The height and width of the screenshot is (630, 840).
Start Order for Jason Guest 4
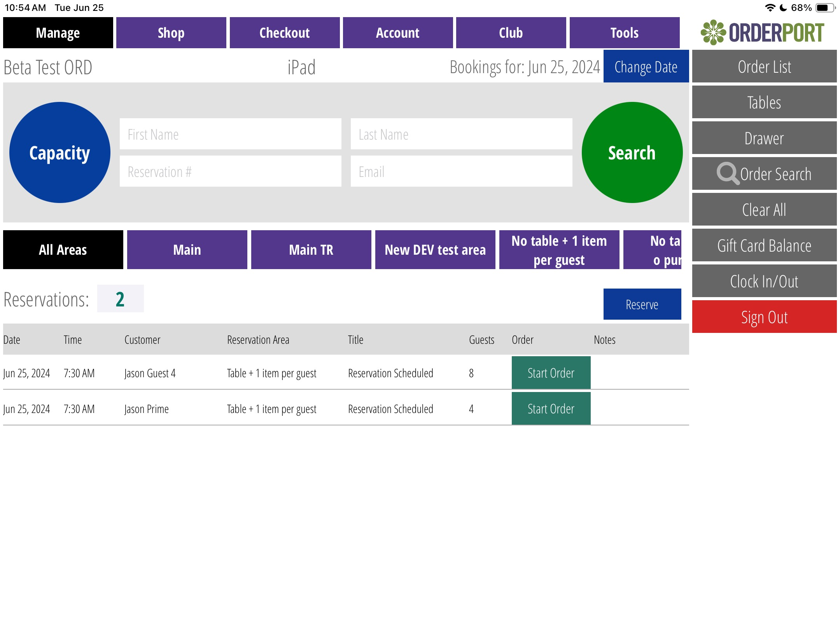click(551, 373)
